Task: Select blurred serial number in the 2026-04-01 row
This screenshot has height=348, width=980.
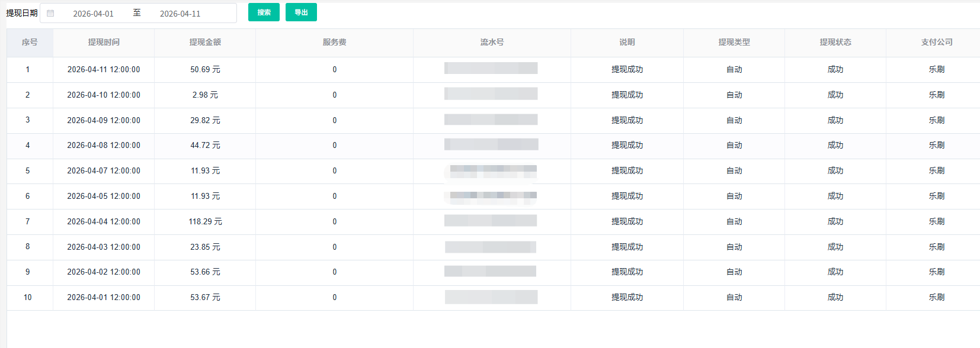Action: pyautogui.click(x=491, y=297)
